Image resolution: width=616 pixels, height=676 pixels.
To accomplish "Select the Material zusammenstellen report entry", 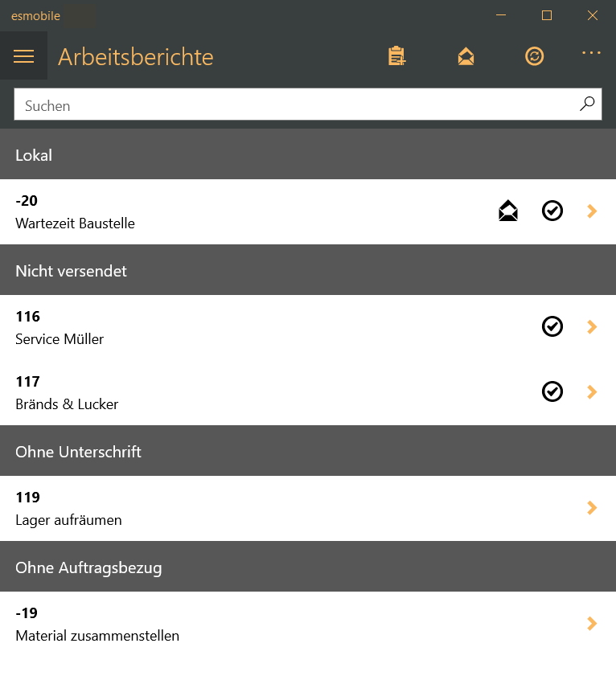I will coord(308,624).
